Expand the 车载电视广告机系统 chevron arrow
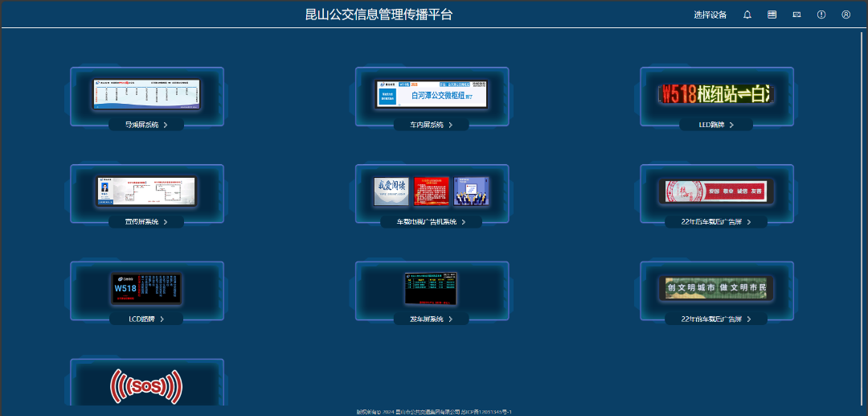 464,222
